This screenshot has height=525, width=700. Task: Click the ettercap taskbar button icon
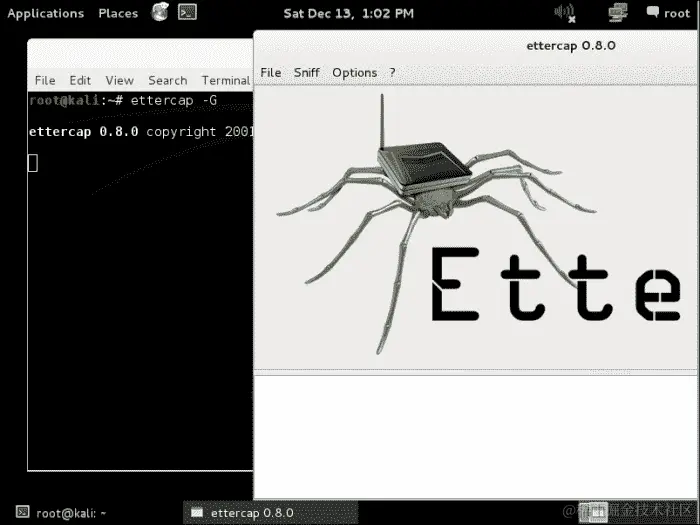(197, 512)
